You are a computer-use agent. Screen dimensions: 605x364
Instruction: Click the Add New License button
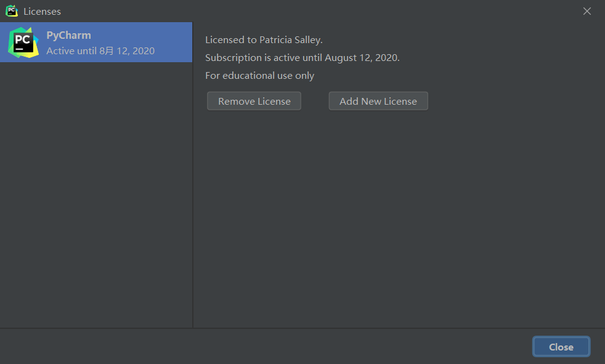pos(378,101)
